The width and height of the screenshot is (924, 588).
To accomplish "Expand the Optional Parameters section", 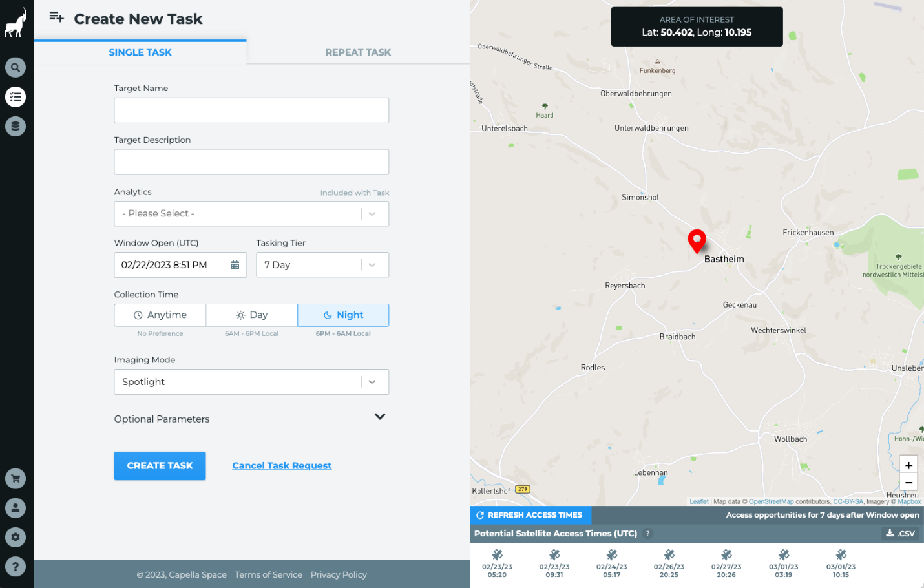I will tap(379, 417).
